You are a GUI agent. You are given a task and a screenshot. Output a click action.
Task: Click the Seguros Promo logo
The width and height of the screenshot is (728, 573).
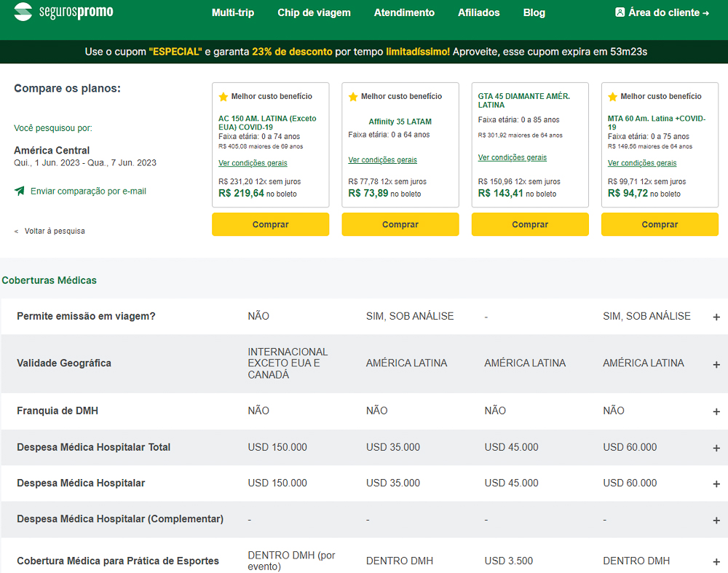pos(63,12)
